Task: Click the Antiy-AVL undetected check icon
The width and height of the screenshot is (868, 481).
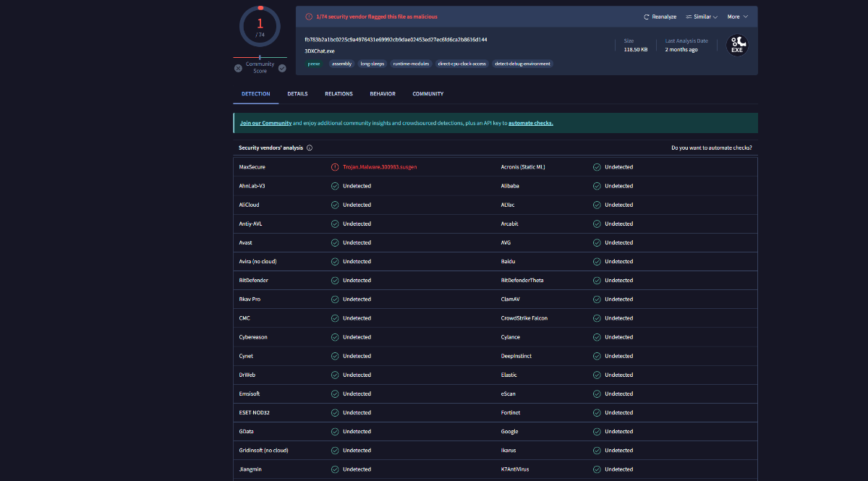Action: pos(335,224)
